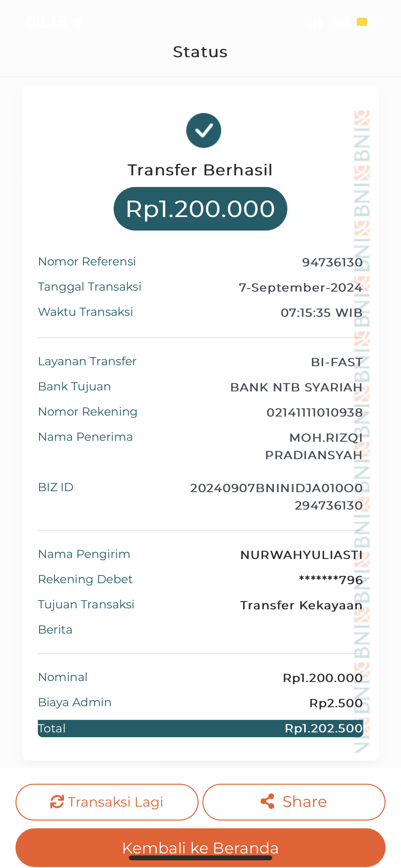The height and width of the screenshot is (868, 401).
Task: Tap the signal strength bars icon
Action: (x=316, y=22)
